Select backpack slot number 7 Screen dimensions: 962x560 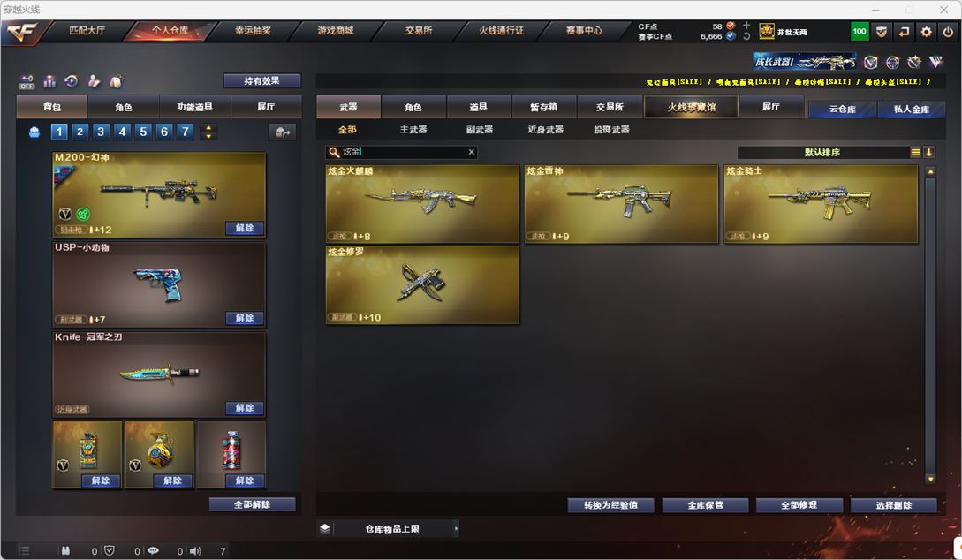186,132
